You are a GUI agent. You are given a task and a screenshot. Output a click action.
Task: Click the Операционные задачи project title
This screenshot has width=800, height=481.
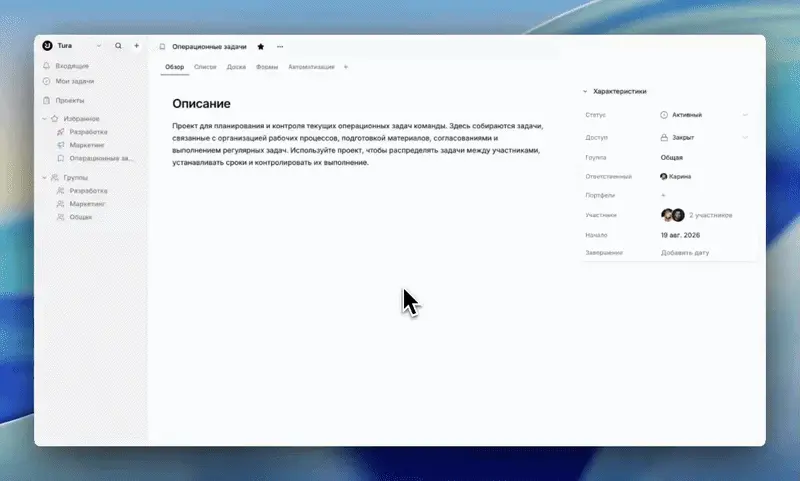tap(209, 46)
